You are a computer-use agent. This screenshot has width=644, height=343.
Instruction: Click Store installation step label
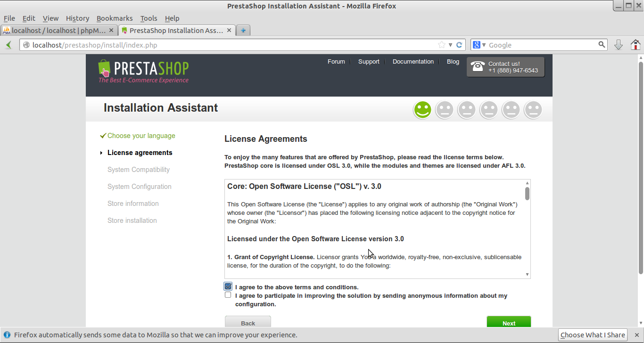132,220
